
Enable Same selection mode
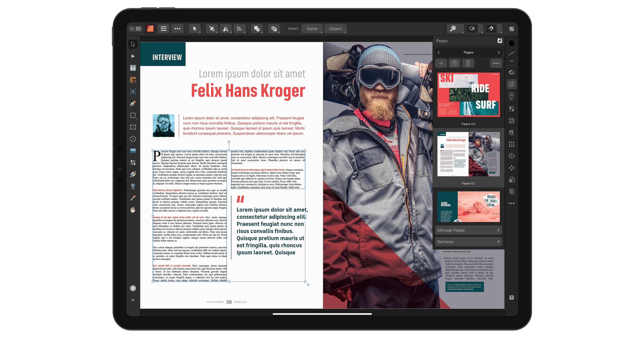(312, 28)
